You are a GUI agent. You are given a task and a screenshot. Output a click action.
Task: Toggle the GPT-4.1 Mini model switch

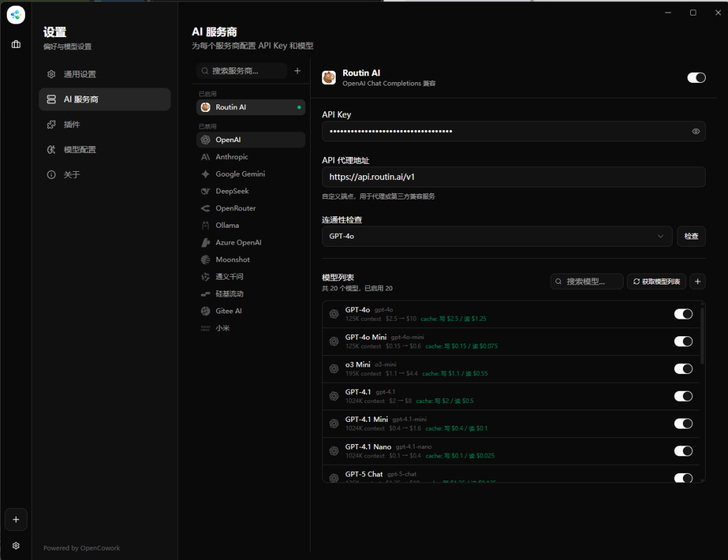coord(683,423)
